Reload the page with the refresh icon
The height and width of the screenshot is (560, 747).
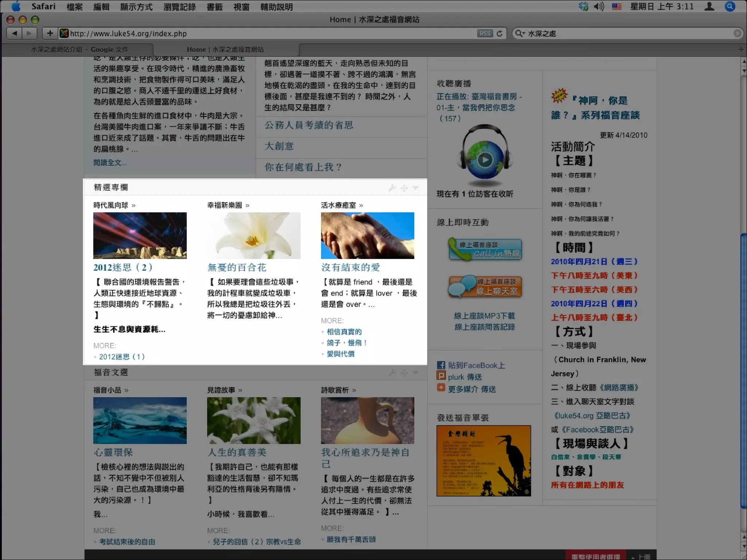coord(500,34)
